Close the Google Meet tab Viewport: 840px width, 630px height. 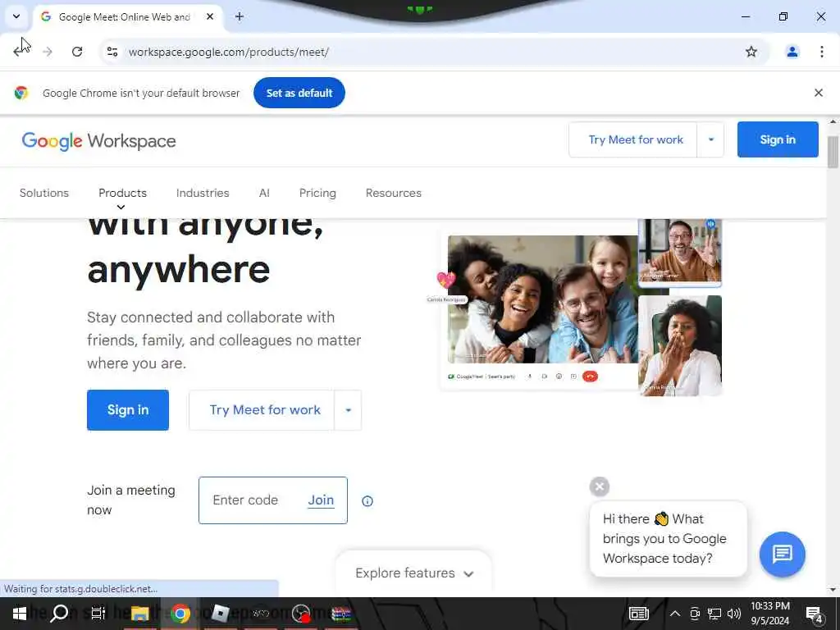210,16
